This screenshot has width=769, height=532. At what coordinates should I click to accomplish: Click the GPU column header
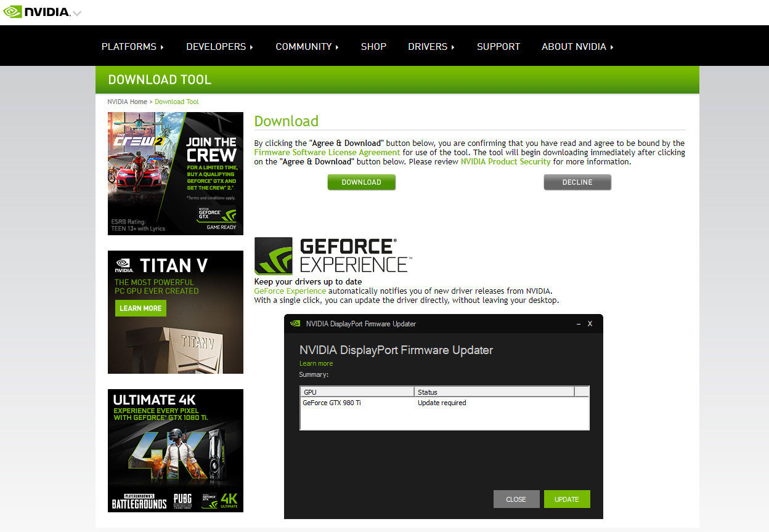[x=357, y=392]
